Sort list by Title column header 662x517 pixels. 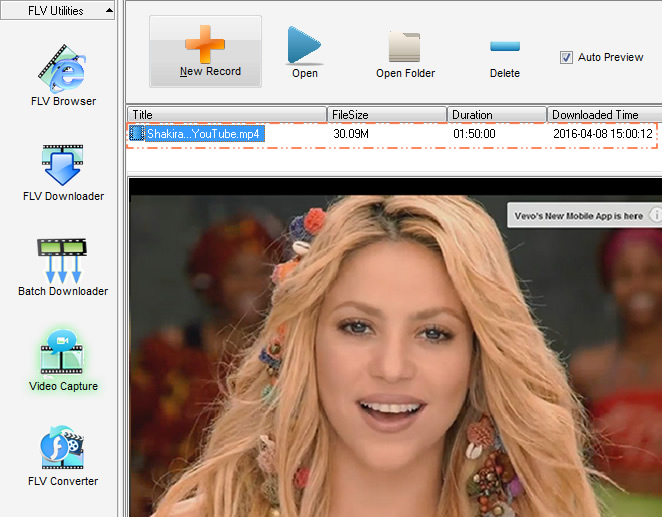click(x=228, y=115)
